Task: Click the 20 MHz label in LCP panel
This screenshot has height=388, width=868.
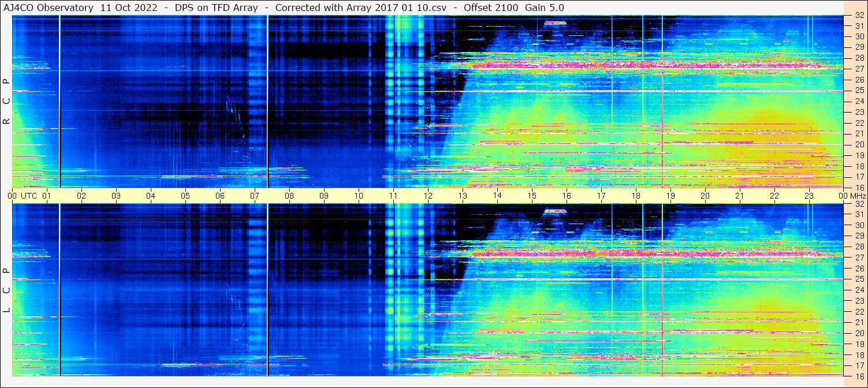Action: coord(859,333)
